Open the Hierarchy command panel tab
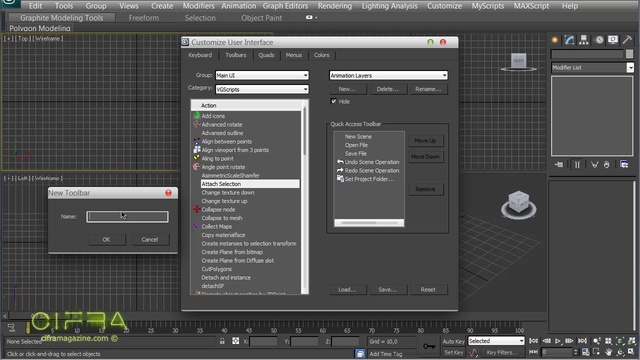This screenshot has height=360, width=640. tap(584, 40)
